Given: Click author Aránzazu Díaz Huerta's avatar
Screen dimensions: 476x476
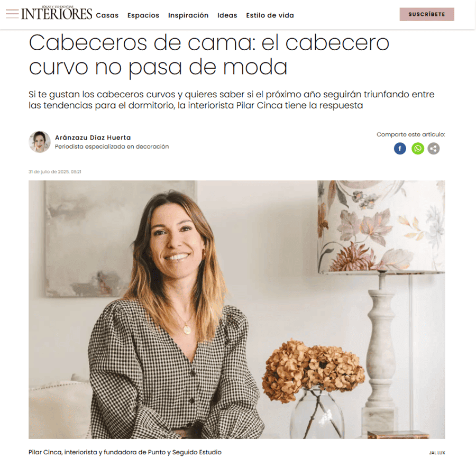Looking at the screenshot, I should click(x=40, y=142).
